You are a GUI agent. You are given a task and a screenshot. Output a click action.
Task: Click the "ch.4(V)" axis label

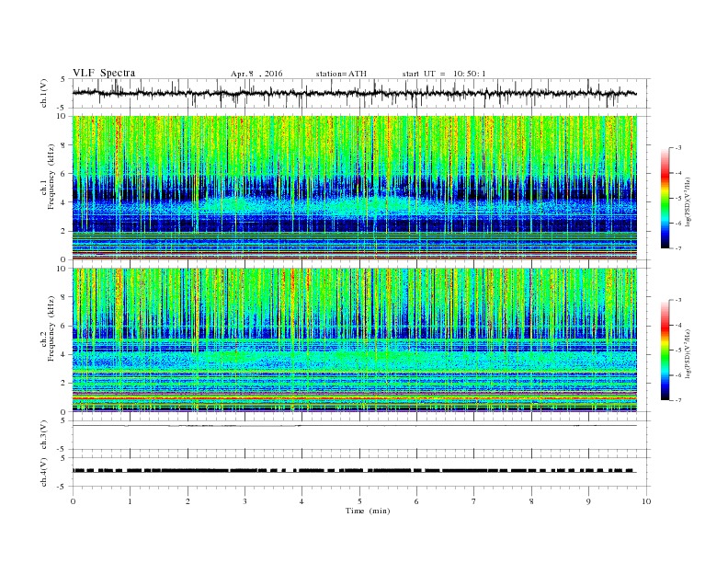tap(44, 472)
